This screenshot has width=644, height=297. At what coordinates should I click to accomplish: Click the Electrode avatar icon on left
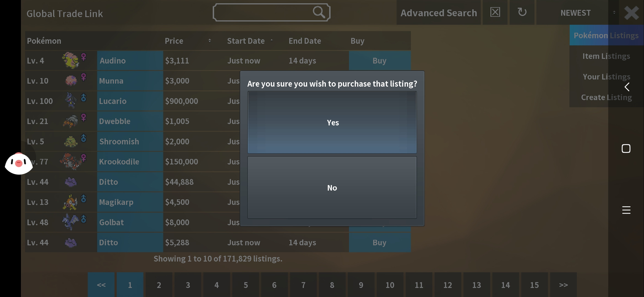18,163
